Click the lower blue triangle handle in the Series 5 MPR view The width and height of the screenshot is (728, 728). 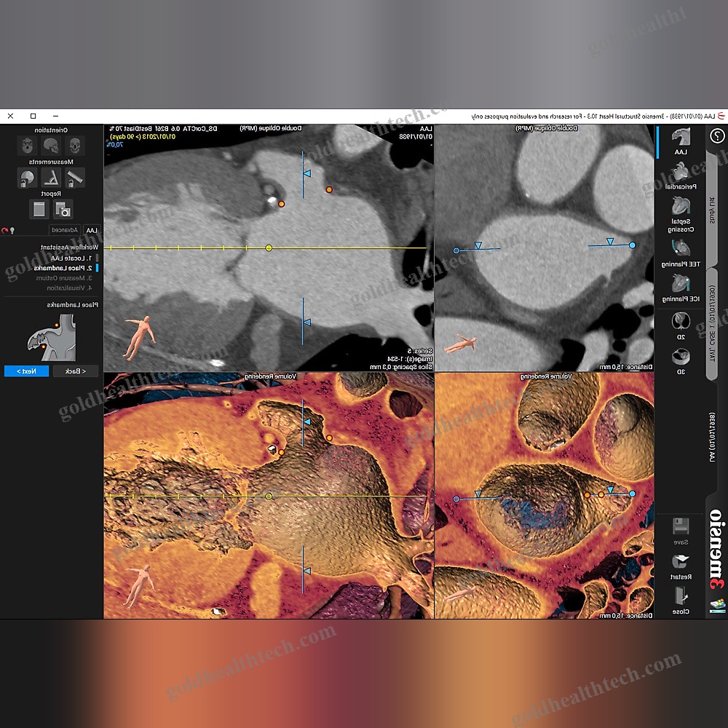[x=307, y=323]
